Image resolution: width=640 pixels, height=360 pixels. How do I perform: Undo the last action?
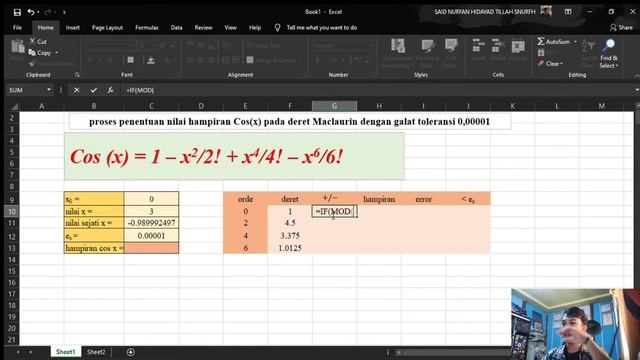click(x=31, y=12)
